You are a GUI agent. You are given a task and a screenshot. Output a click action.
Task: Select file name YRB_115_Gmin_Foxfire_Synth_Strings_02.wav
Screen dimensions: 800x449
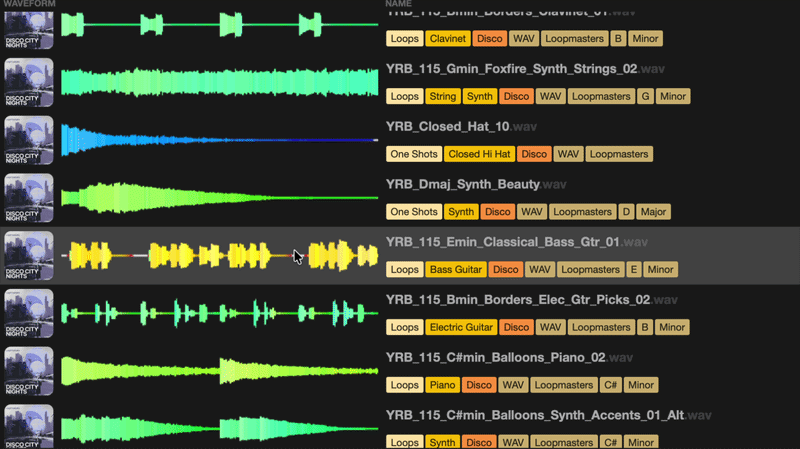point(525,69)
